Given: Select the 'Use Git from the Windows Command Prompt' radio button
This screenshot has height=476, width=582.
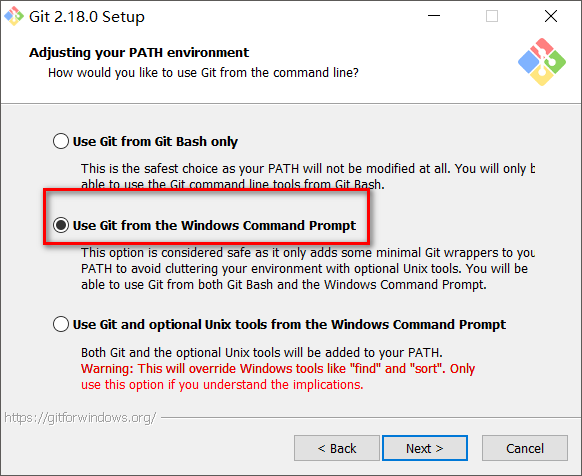Looking at the screenshot, I should 61,225.
